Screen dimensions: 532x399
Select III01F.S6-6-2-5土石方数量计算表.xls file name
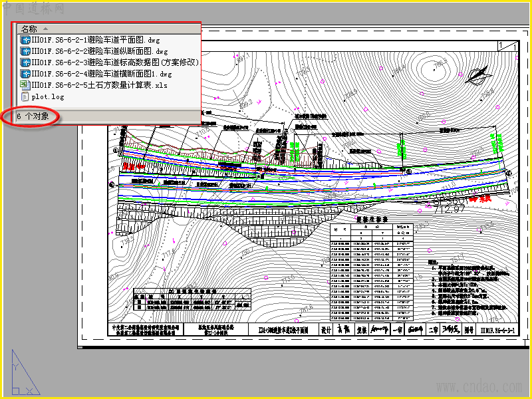pos(99,85)
